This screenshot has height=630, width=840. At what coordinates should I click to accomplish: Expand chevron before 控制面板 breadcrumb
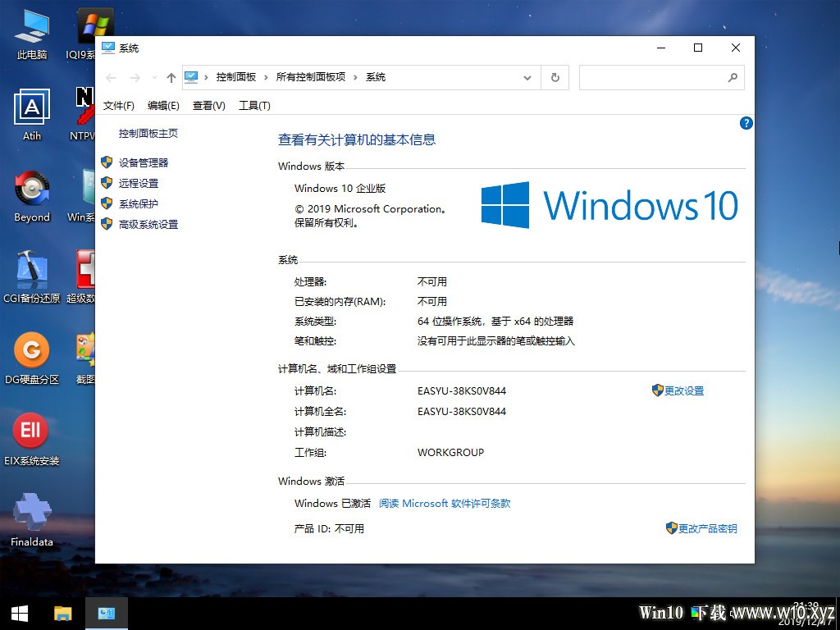tap(206, 78)
